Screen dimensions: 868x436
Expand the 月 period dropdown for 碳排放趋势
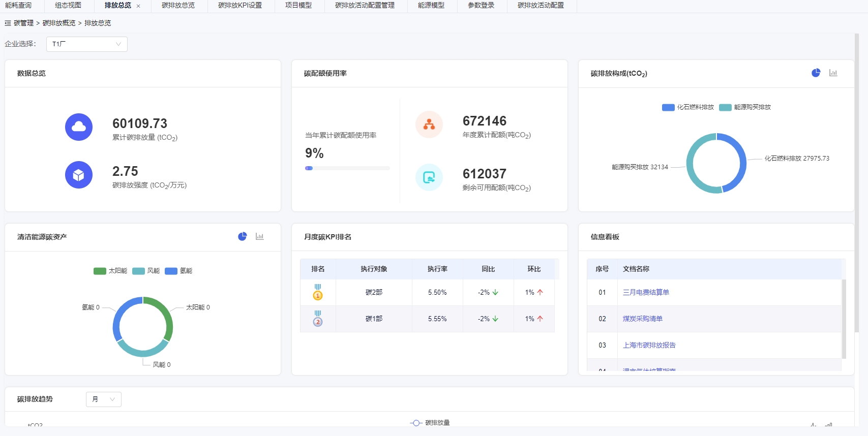pyautogui.click(x=103, y=399)
